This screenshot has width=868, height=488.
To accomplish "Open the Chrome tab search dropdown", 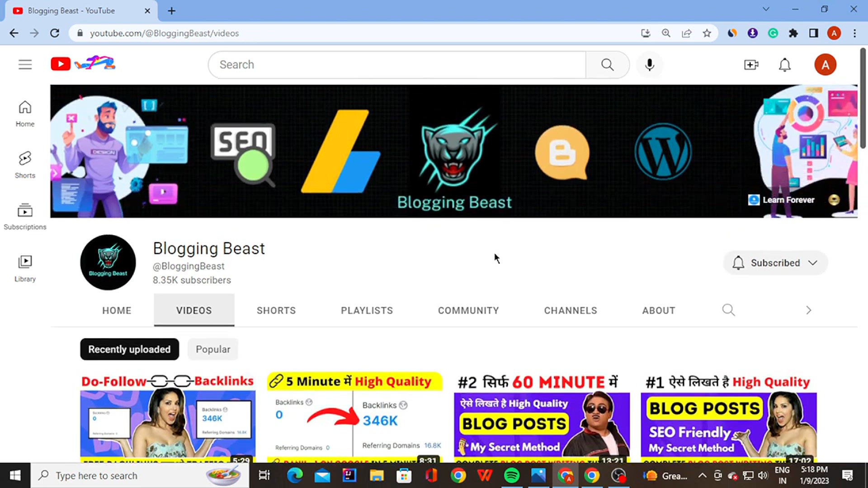I will coord(766,9).
